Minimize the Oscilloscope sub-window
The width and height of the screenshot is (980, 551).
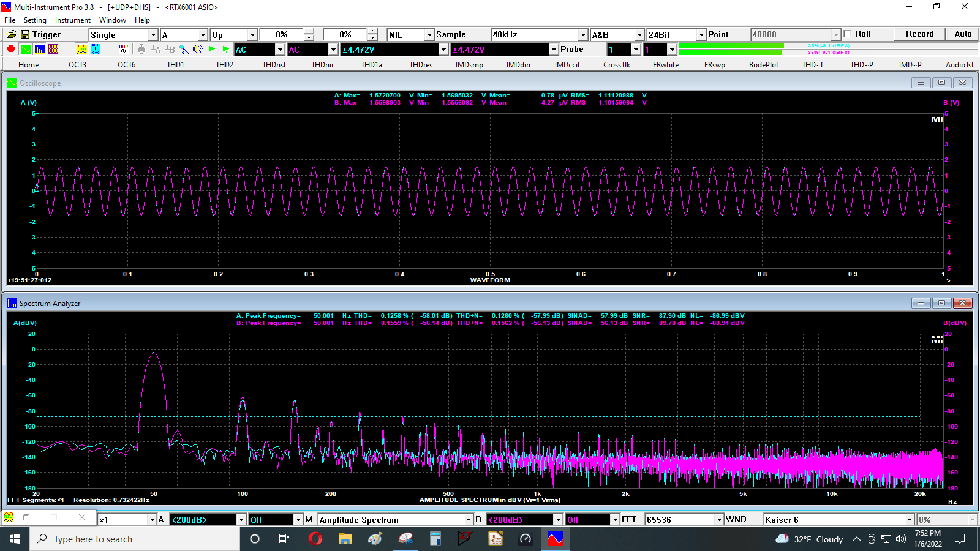tap(921, 83)
